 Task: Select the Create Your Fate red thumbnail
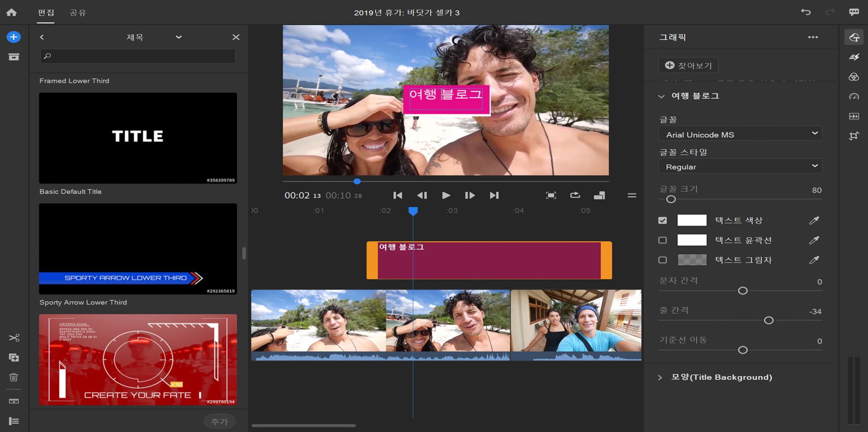coord(138,360)
